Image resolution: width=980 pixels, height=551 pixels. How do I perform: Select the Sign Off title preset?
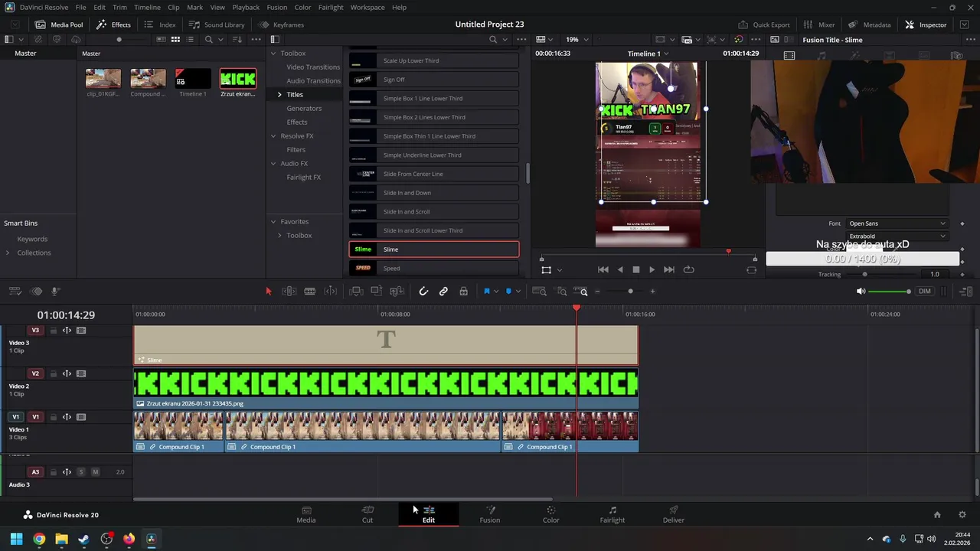[434, 80]
